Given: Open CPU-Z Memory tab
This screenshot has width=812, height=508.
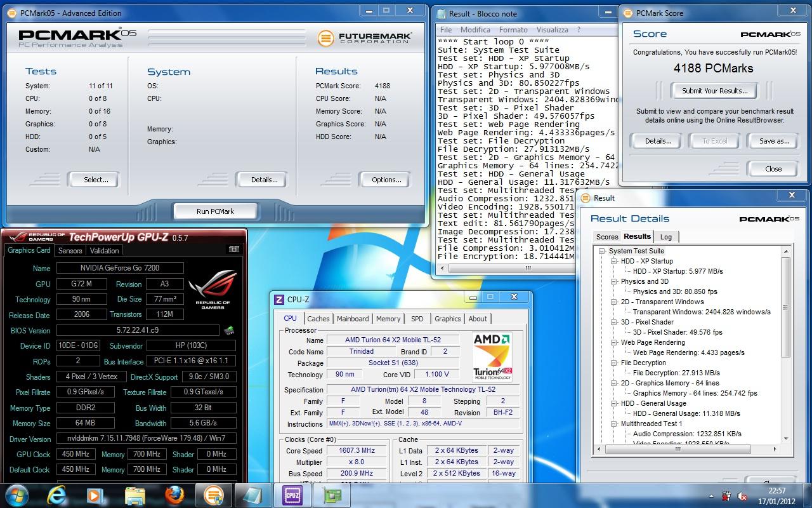Looking at the screenshot, I should [388, 319].
